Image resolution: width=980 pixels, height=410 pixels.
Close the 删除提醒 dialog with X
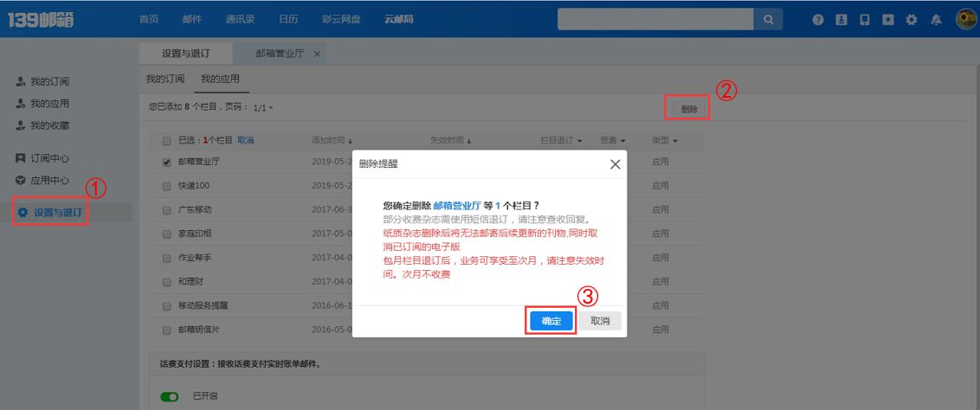[x=615, y=163]
